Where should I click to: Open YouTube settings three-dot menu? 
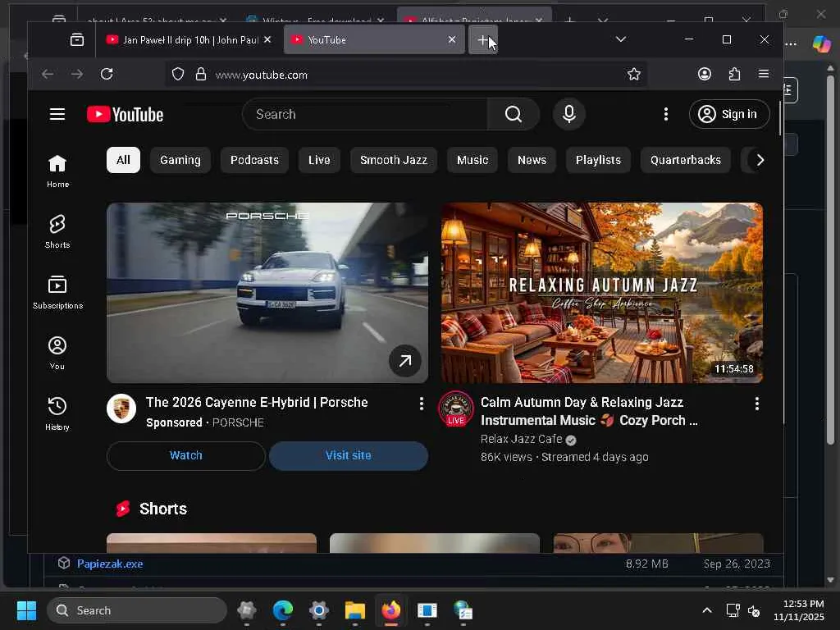coord(666,114)
